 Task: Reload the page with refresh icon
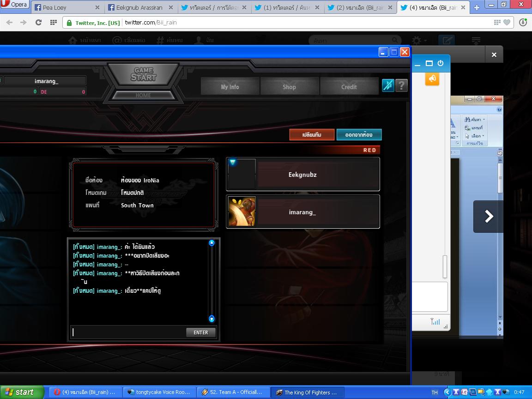pos(38,22)
